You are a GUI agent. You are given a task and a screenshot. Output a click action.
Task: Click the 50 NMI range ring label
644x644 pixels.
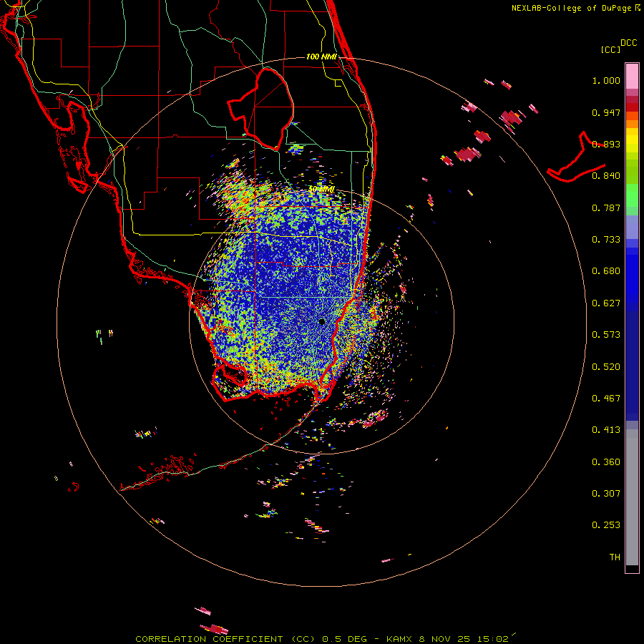pos(321,189)
